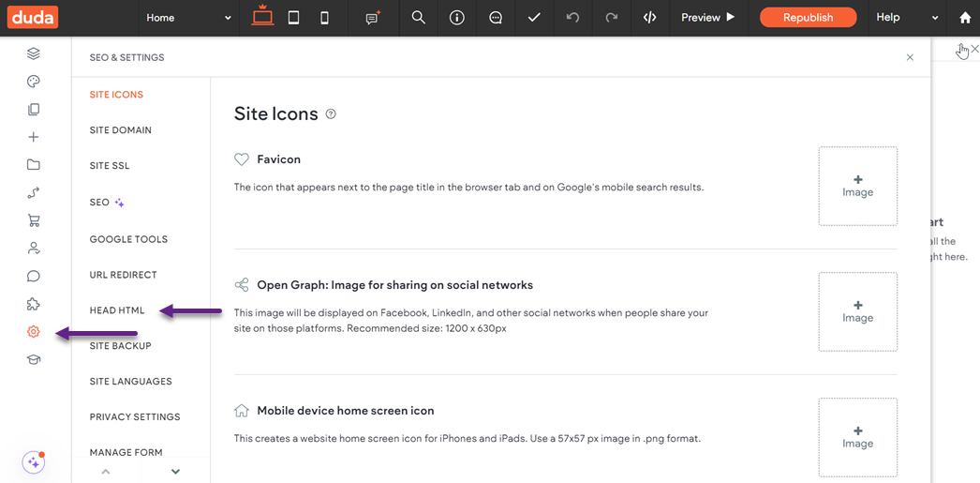This screenshot has height=483, width=980.
Task: Upload a Favicon image
Action: (x=858, y=186)
